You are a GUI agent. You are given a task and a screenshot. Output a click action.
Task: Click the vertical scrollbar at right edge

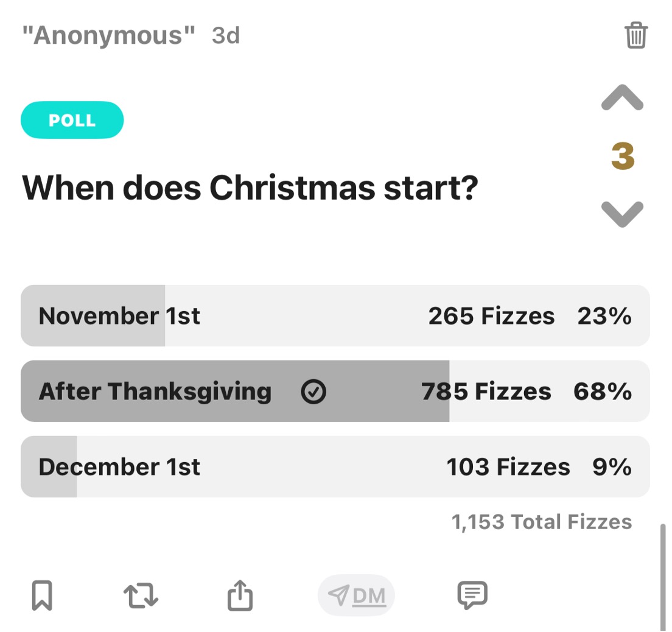[x=663, y=577]
